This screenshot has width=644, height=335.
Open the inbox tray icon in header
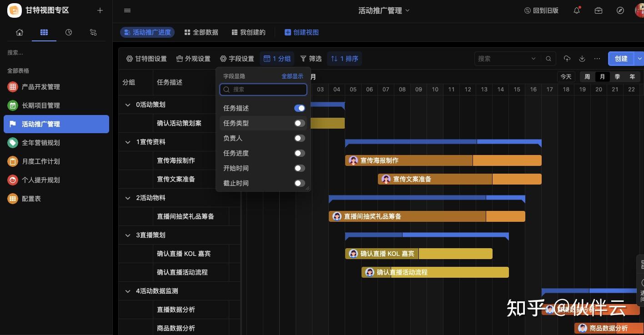[x=599, y=10]
